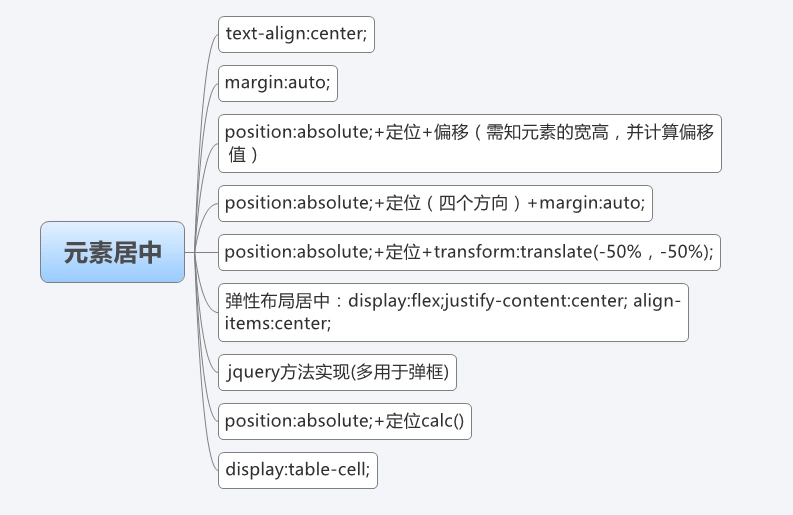Select the text-align:center; subtopic

[x=296, y=34]
